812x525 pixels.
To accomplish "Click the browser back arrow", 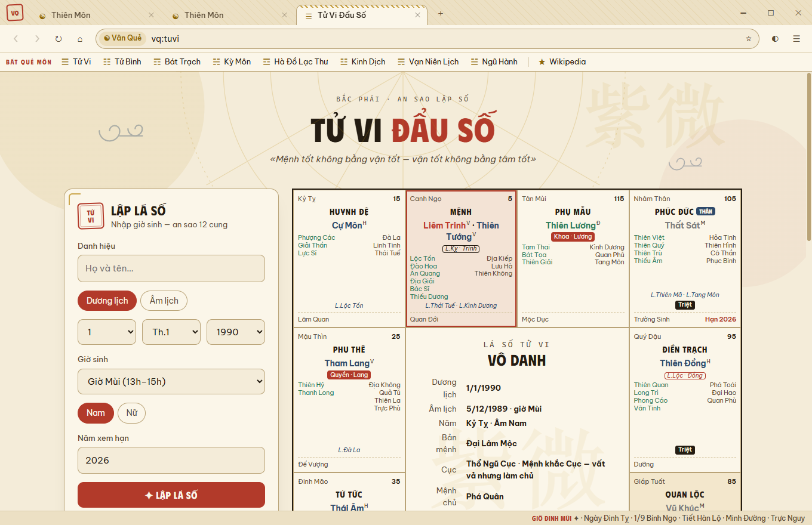I will pyautogui.click(x=16, y=39).
